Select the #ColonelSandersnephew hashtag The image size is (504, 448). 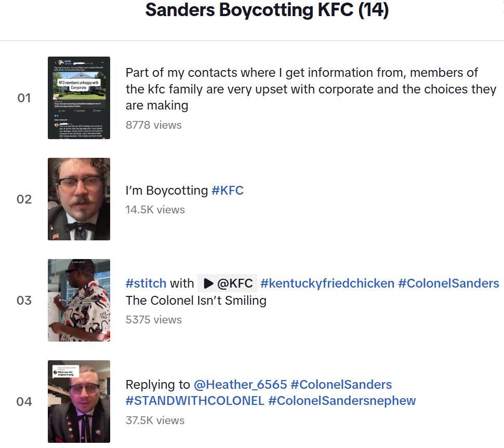tap(342, 401)
